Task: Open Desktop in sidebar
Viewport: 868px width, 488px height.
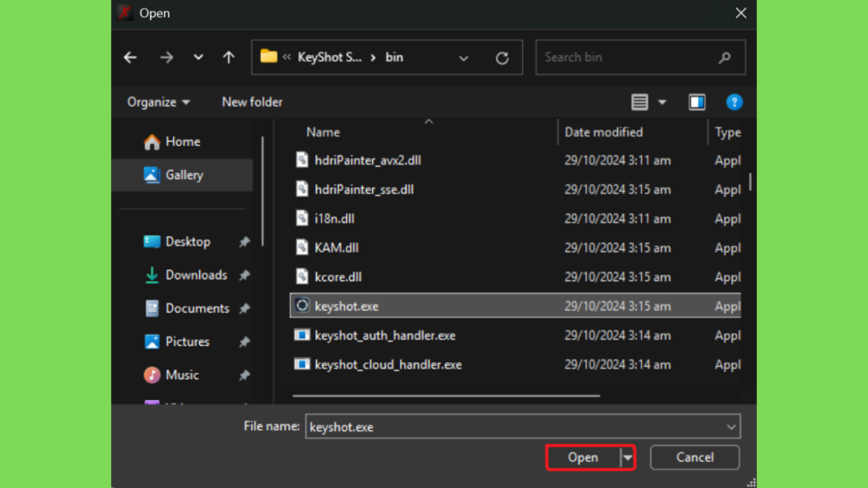Action: pyautogui.click(x=187, y=241)
